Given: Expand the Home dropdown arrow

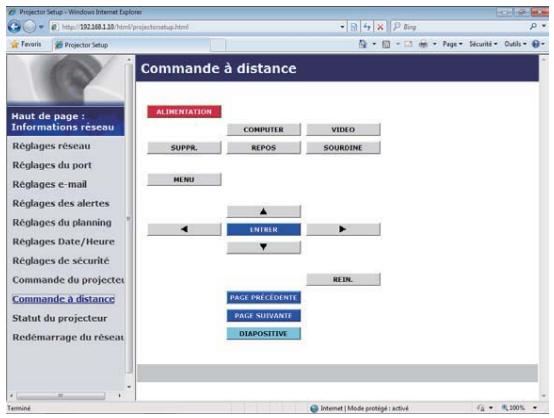Looking at the screenshot, I should tap(374, 44).
